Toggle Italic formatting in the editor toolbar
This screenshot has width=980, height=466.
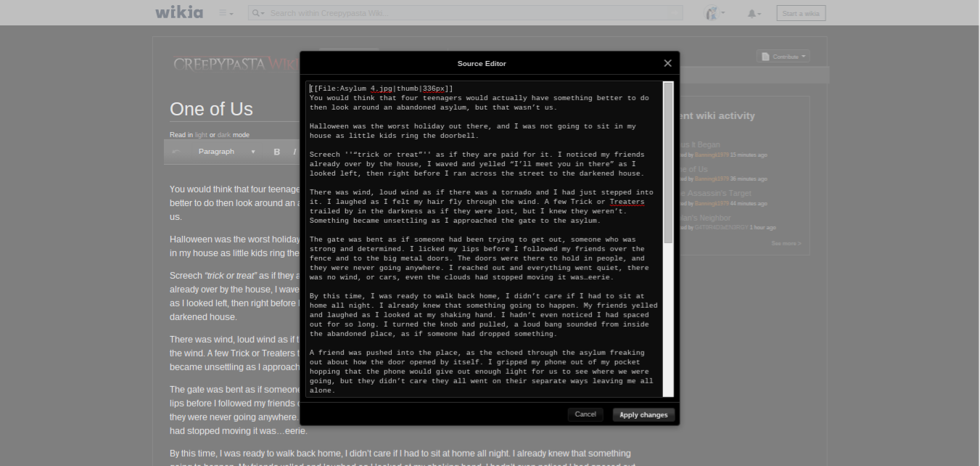tap(295, 152)
